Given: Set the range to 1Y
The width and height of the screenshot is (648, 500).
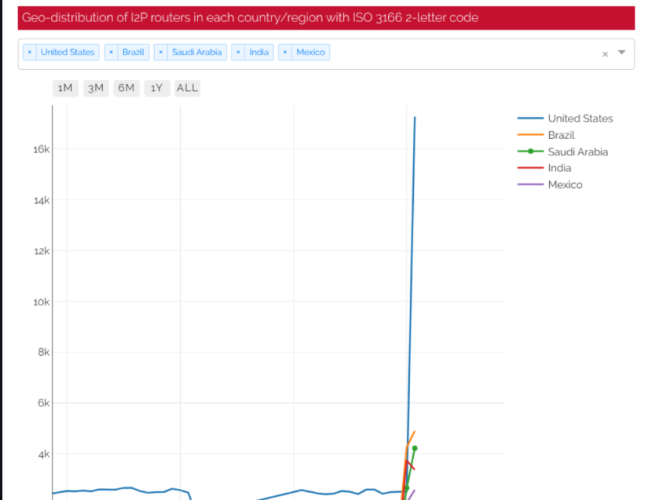Looking at the screenshot, I should (156, 88).
